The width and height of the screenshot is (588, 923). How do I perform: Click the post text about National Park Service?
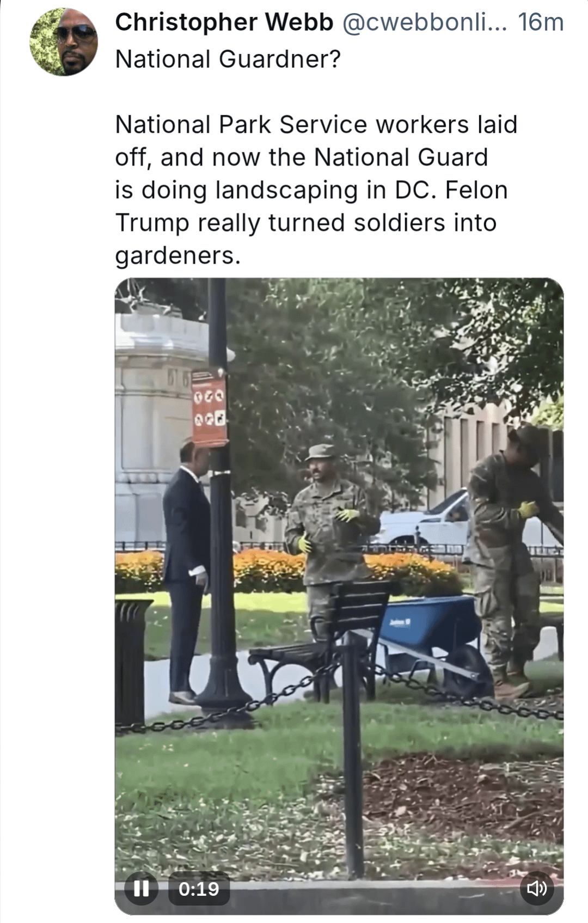316,190
